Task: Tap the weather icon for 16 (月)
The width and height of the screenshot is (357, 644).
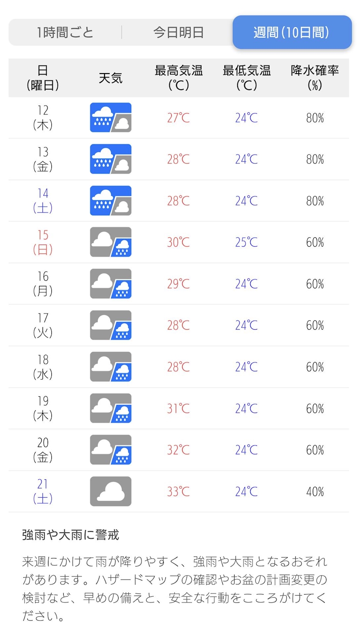Action: [x=110, y=284]
